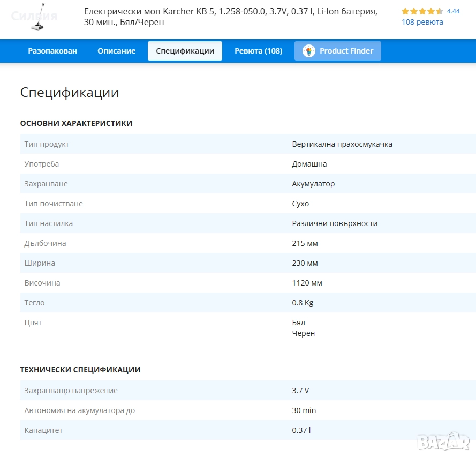The height and width of the screenshot is (457, 476).
Task: Click the ТЕХНИЧЕСКИ СПЕЦИФИКАЦИИ section header
Action: pyautogui.click(x=80, y=370)
